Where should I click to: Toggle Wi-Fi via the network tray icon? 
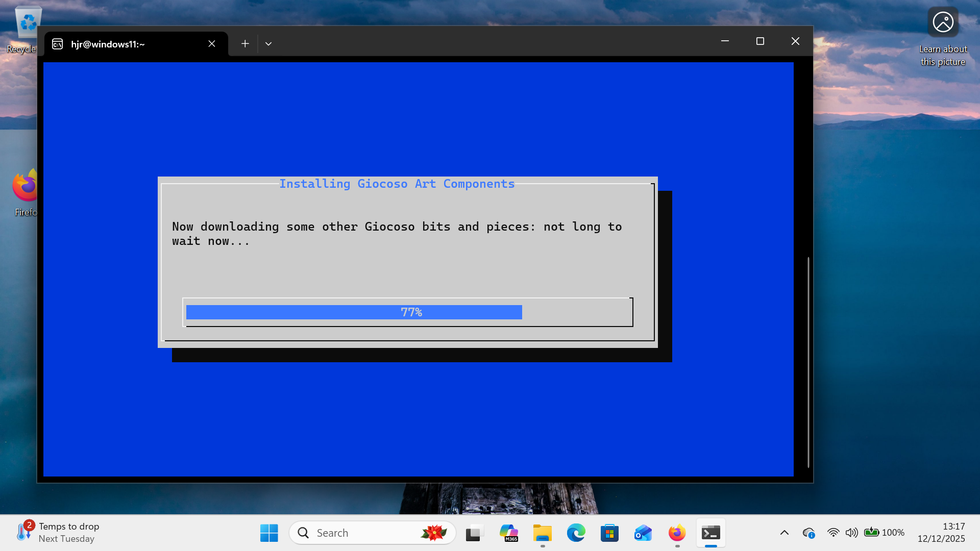pos(834,533)
